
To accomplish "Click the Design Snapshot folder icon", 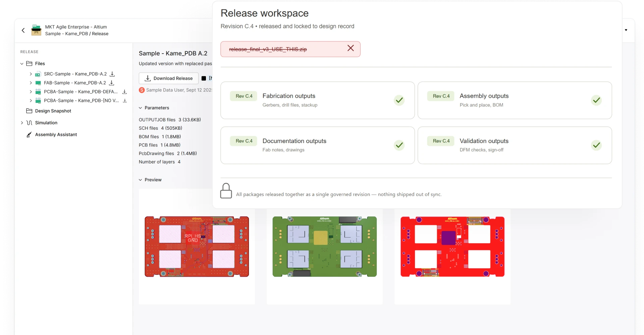I will click(x=29, y=111).
